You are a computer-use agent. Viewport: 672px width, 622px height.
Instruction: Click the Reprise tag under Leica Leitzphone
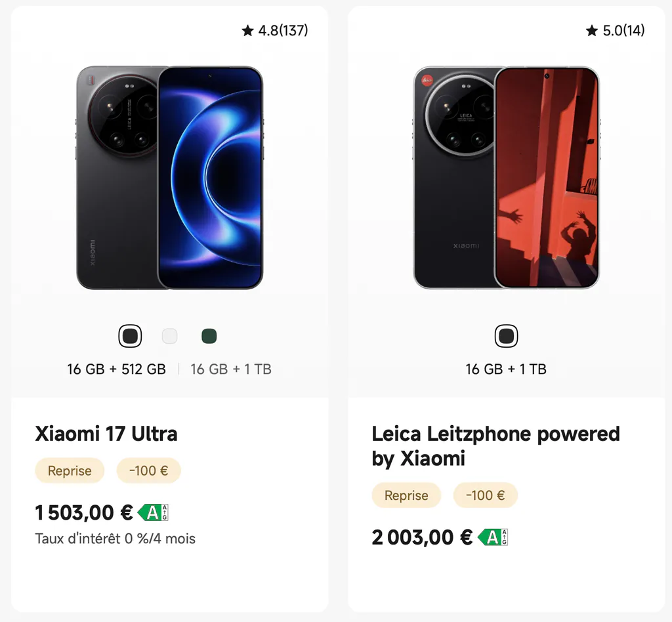point(406,495)
